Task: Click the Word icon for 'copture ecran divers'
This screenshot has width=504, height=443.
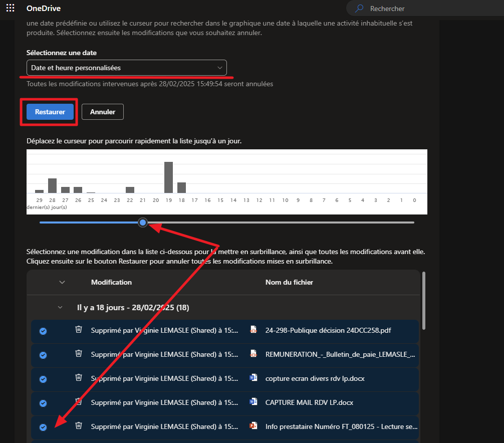Action: click(254, 377)
